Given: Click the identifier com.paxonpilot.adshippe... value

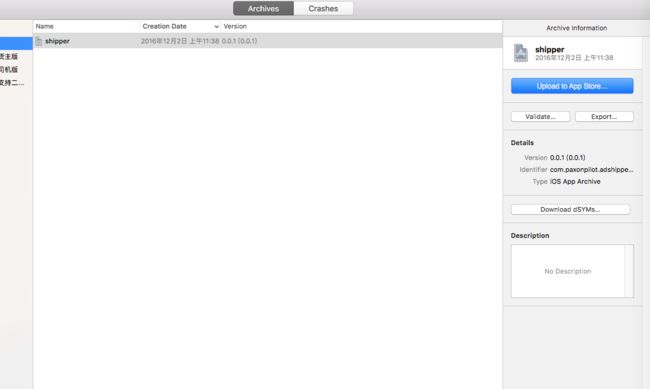Looking at the screenshot, I should pyautogui.click(x=592, y=170).
